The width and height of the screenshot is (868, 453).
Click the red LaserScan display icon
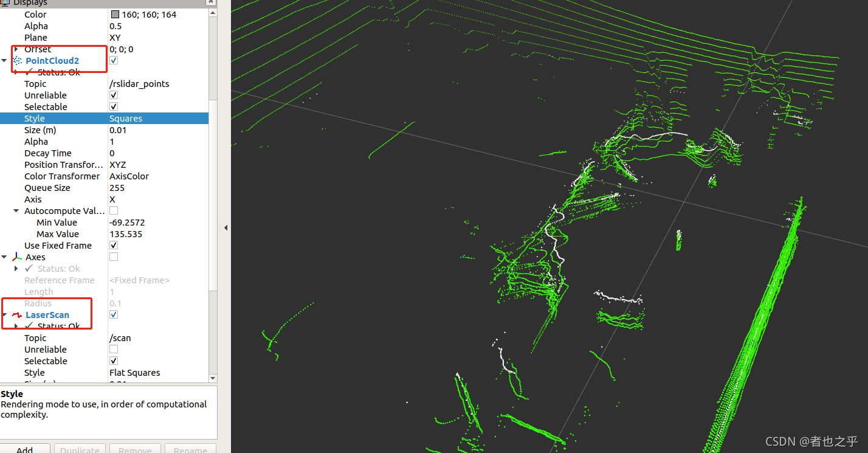17,315
